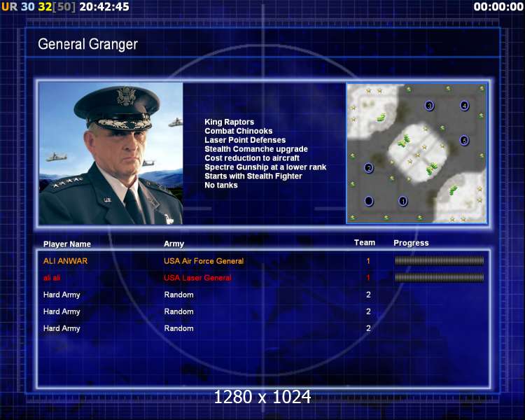The width and height of the screenshot is (525, 420).
Task: Click start position 1 on the minimap
Action: 402,201
